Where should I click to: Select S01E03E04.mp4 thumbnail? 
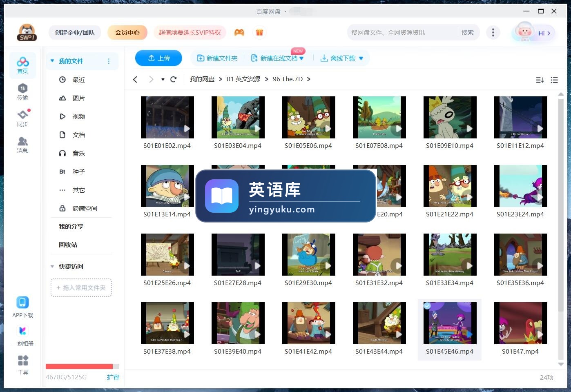tap(238, 117)
